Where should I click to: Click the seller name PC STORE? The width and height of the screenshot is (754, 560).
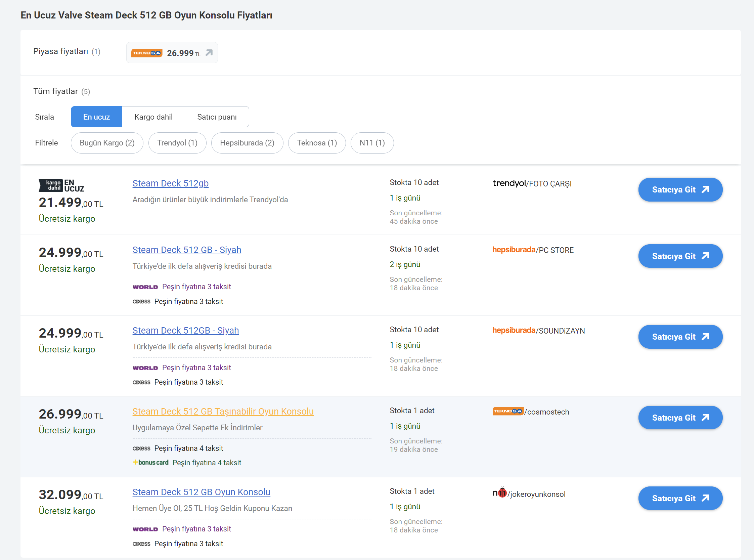click(557, 250)
